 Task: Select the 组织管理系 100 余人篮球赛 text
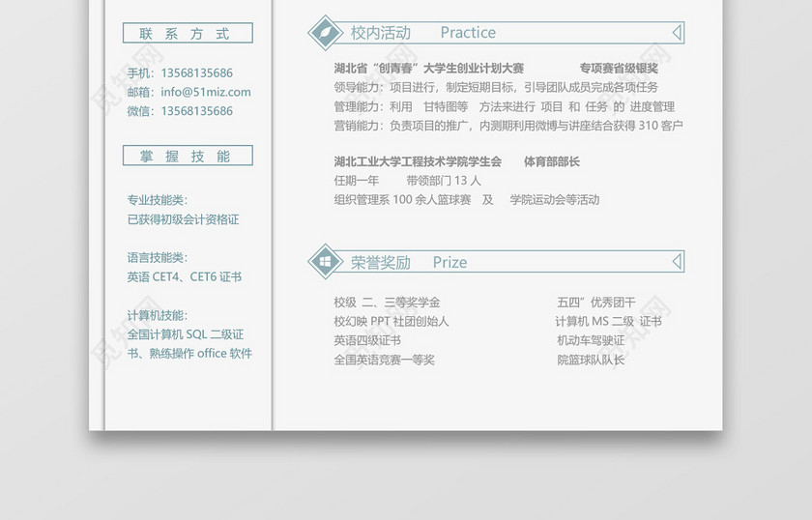tap(402, 199)
